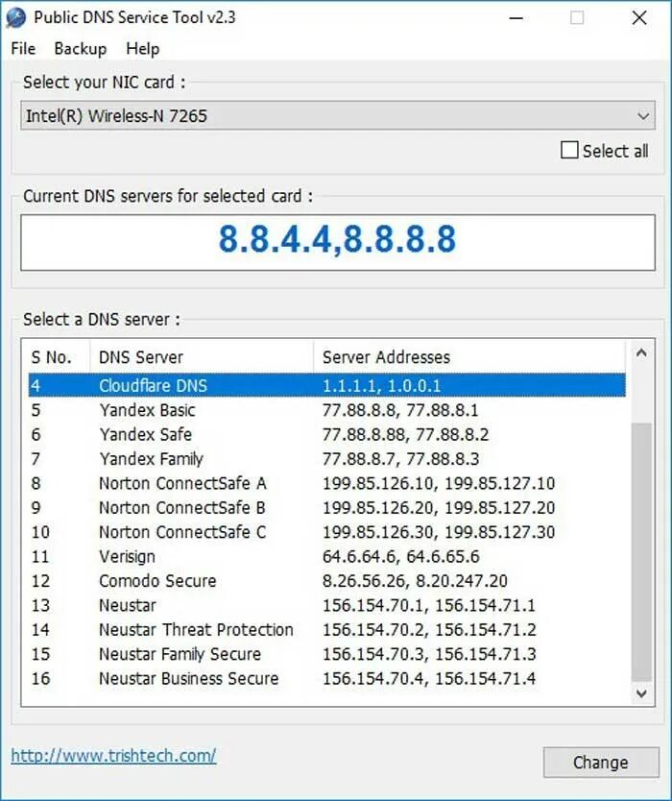
Task: Open the Backup menu
Action: [x=81, y=49]
